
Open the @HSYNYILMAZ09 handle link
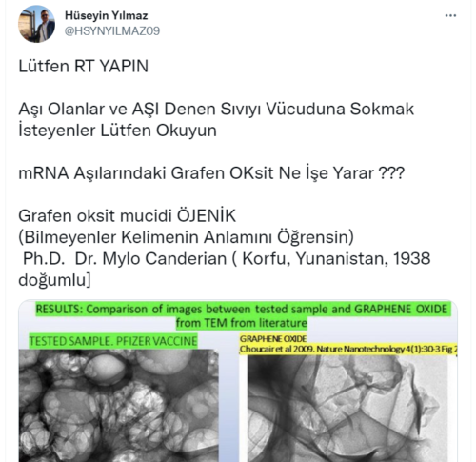click(112, 31)
